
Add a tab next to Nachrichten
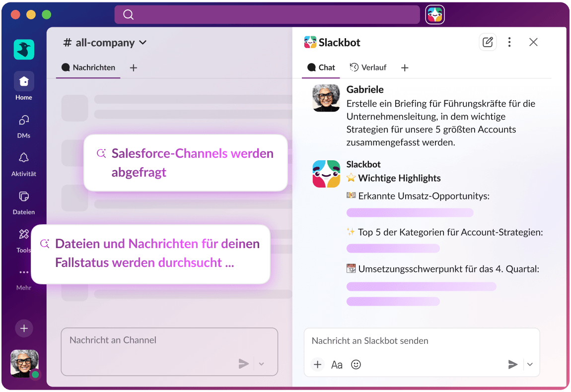pos(133,67)
